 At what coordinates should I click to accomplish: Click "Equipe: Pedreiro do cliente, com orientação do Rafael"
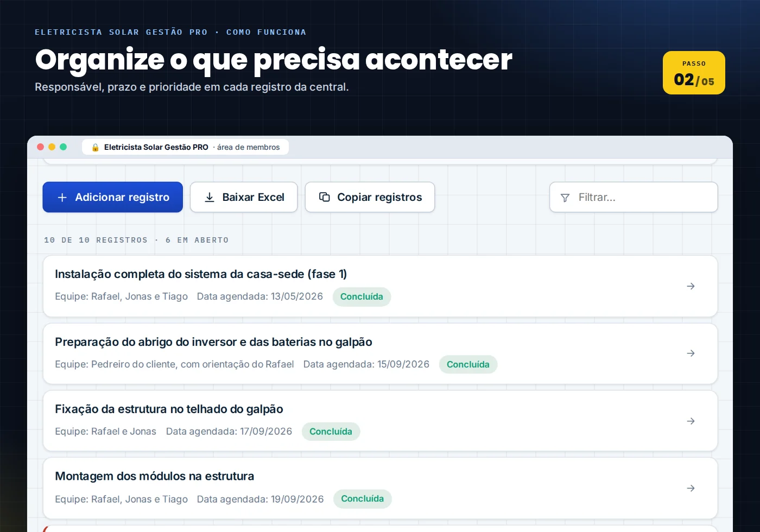click(x=174, y=364)
